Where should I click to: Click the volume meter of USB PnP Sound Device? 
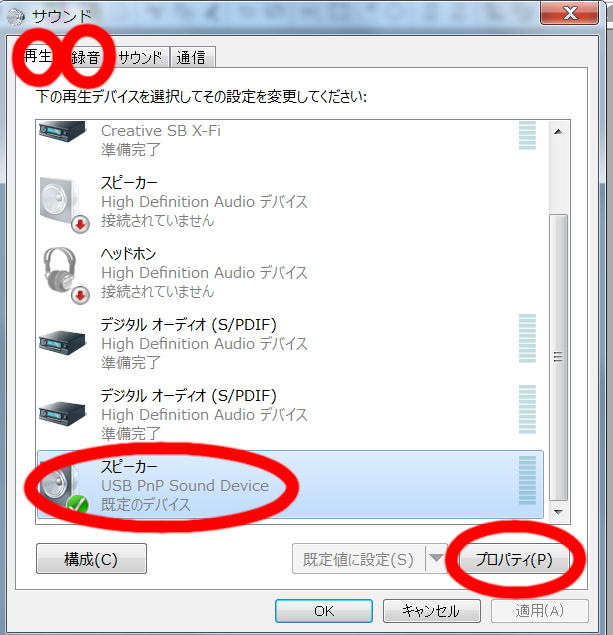point(527,480)
